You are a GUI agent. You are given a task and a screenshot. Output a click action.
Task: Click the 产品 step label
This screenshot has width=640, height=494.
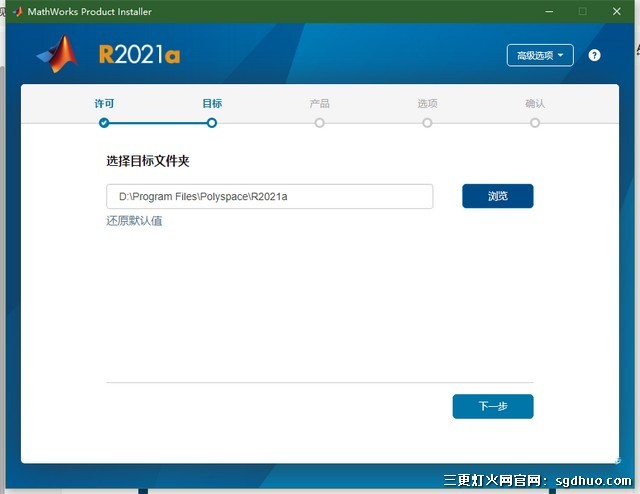click(319, 104)
